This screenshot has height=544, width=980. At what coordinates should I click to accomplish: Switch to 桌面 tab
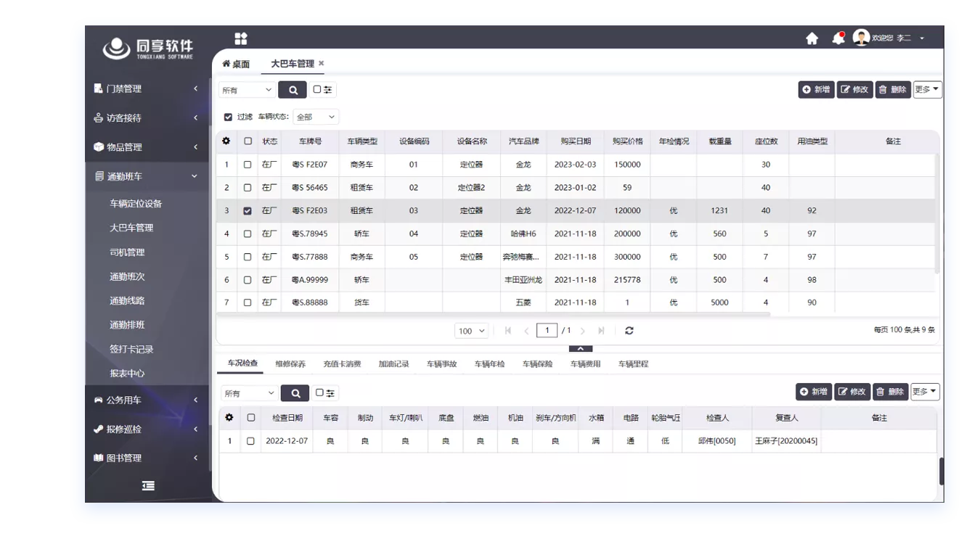236,64
